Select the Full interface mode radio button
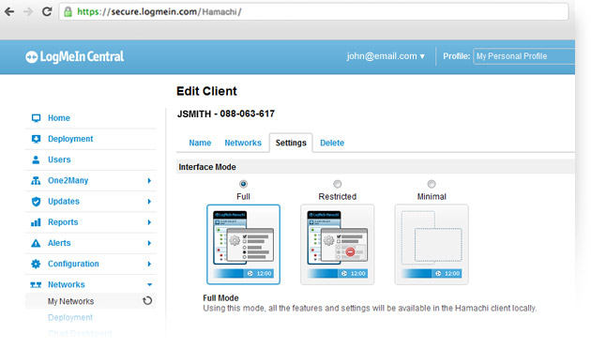Screen dimensions: 591x364 pos(243,184)
